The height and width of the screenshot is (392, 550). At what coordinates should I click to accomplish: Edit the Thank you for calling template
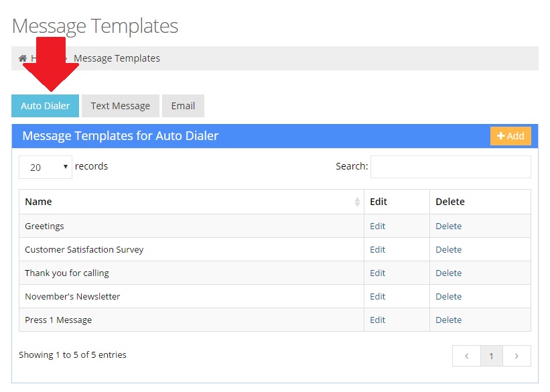pyautogui.click(x=377, y=273)
